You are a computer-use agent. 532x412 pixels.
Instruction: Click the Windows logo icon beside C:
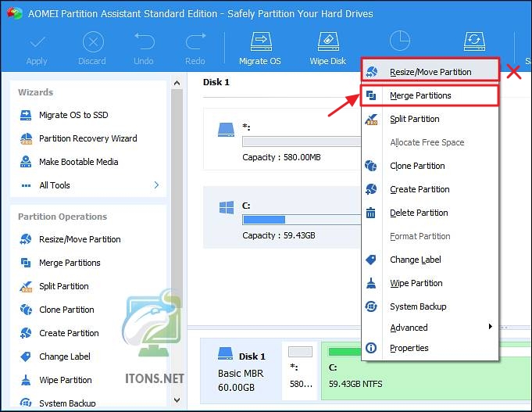point(227,207)
